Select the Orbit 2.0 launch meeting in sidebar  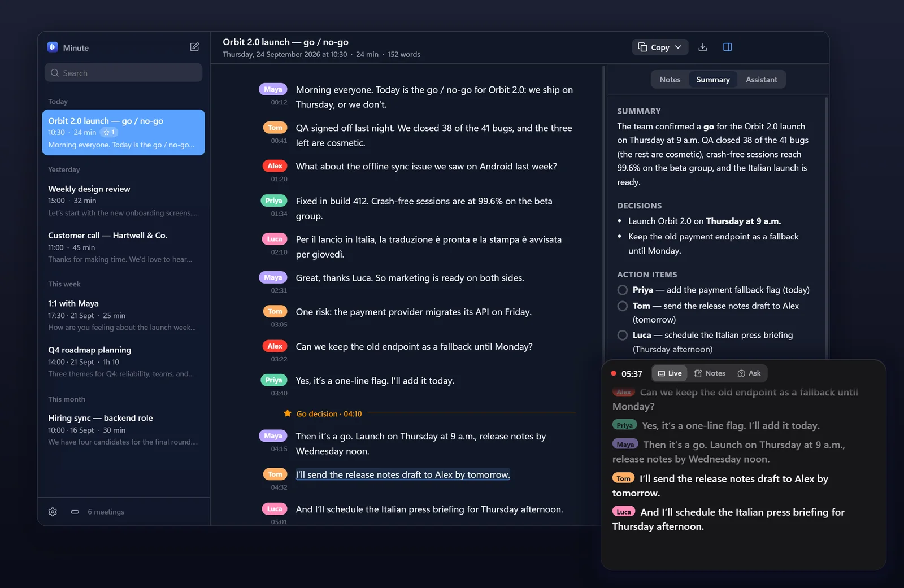(x=123, y=132)
